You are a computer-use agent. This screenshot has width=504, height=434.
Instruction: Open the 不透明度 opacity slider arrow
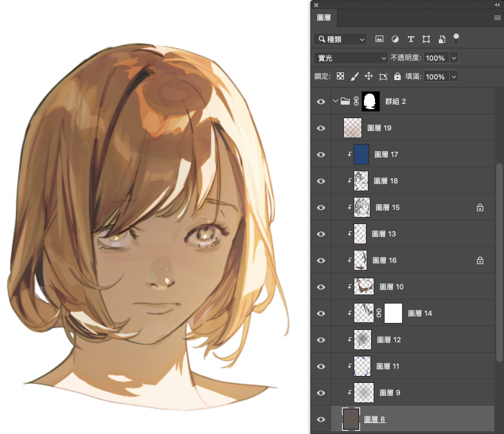point(454,58)
